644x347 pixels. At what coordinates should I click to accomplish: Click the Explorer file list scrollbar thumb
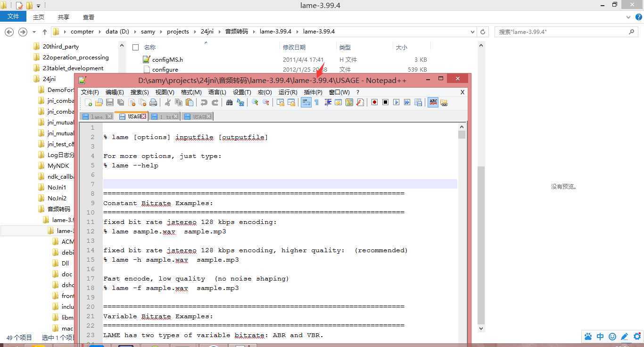[481, 245]
